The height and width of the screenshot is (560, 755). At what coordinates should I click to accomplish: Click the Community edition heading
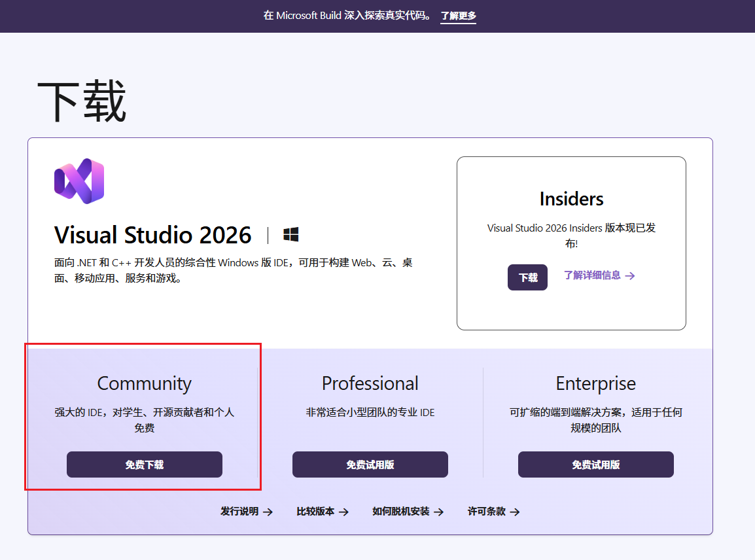coord(145,384)
